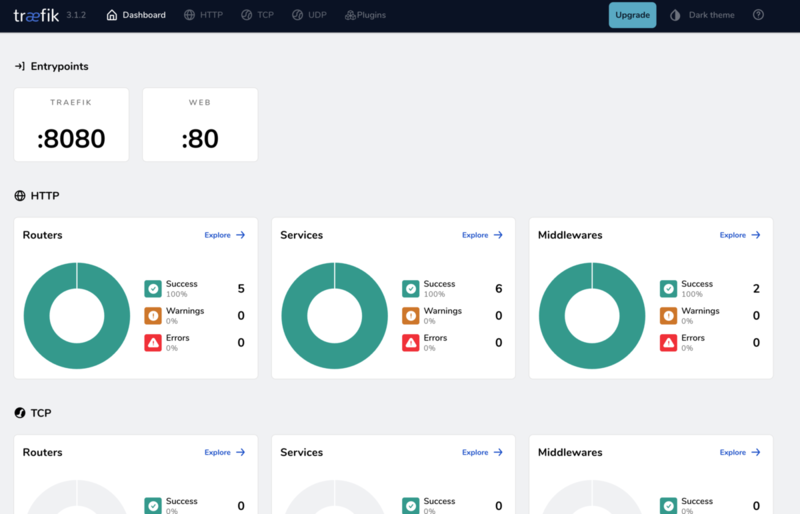Click the TCP section icon
The width and height of the screenshot is (800, 514).
pos(20,413)
